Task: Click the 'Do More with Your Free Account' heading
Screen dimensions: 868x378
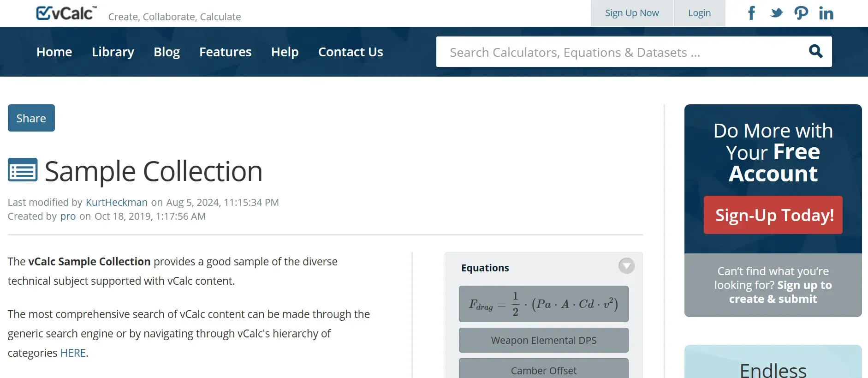Action: pyautogui.click(x=773, y=152)
